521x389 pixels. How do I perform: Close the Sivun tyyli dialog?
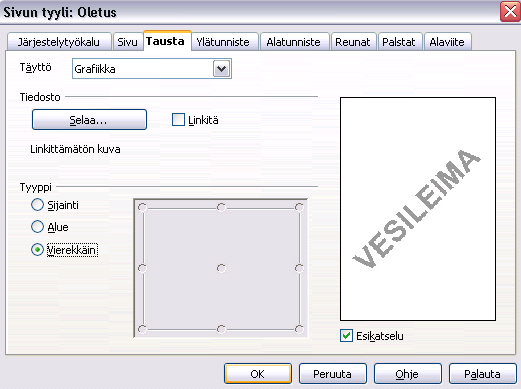pos(510,11)
